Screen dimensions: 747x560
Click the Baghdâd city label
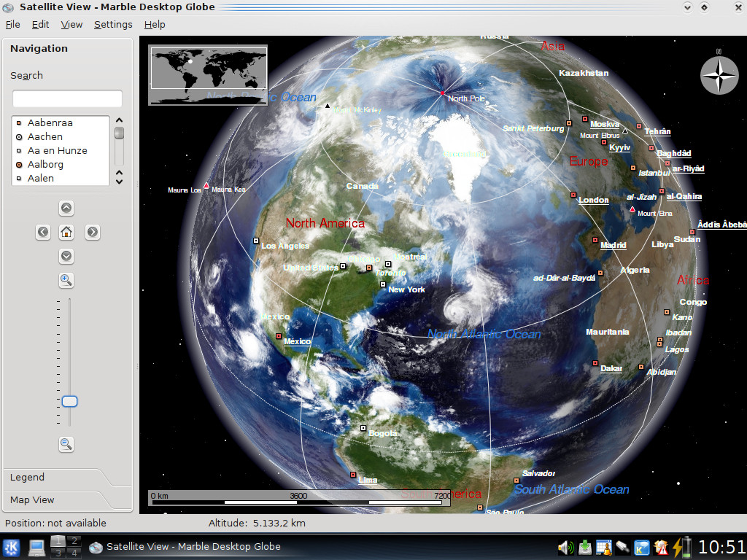point(673,153)
